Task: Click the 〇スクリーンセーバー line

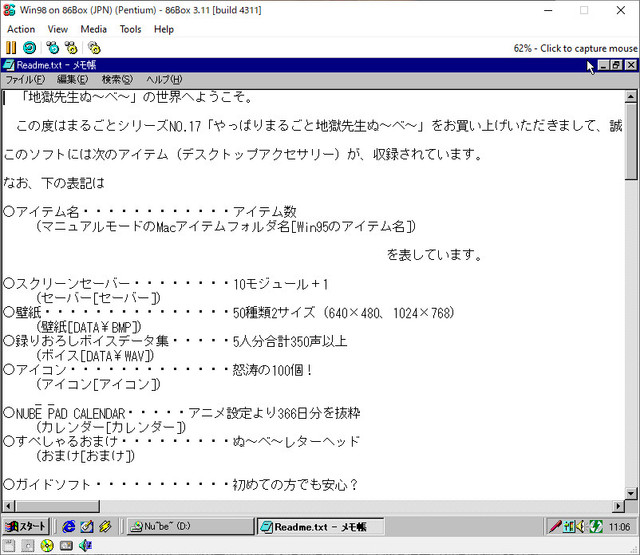Action: tap(166, 284)
